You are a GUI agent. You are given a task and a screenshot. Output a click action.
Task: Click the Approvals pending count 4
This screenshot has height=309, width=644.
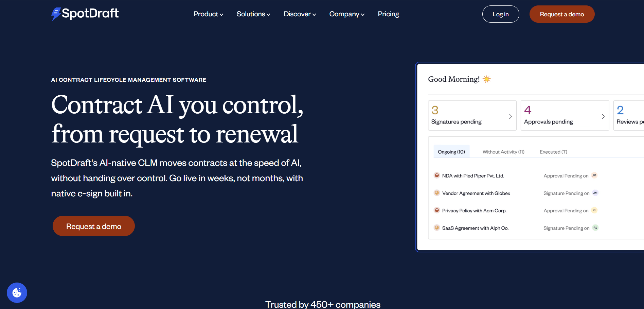527,110
